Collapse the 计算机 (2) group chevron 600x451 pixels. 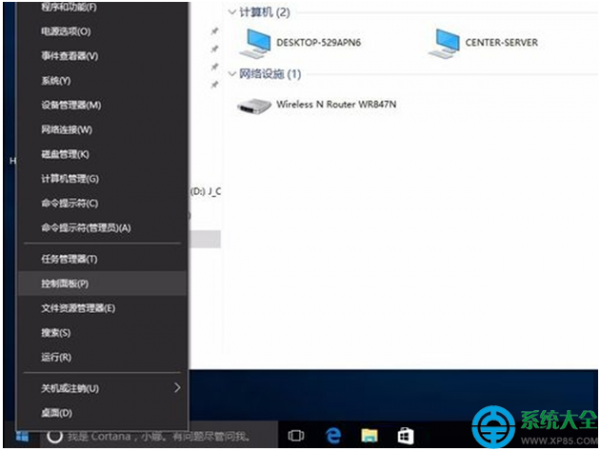click(232, 12)
